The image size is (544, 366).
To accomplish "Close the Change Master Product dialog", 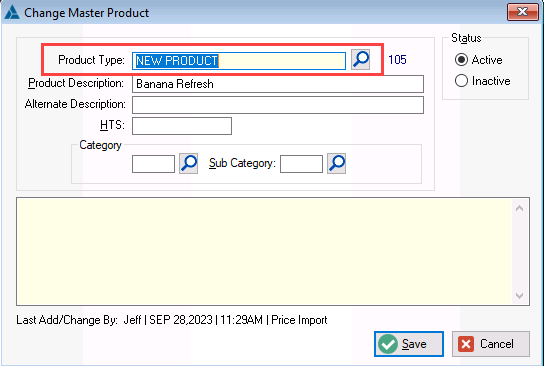I will coord(522,12).
